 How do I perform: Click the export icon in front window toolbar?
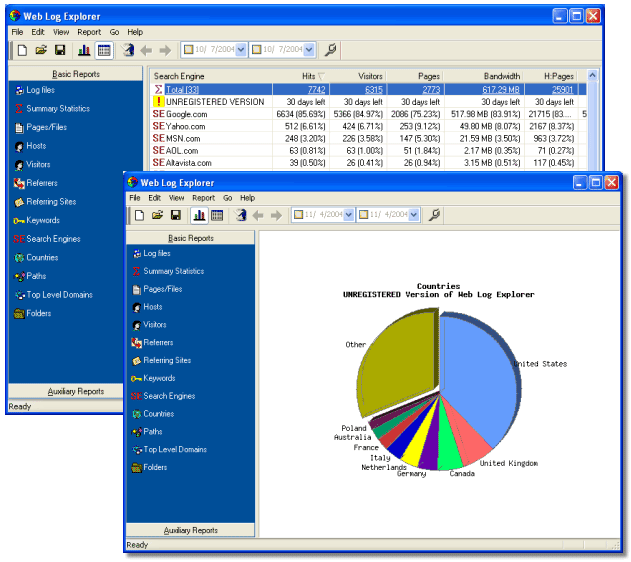pos(241,215)
